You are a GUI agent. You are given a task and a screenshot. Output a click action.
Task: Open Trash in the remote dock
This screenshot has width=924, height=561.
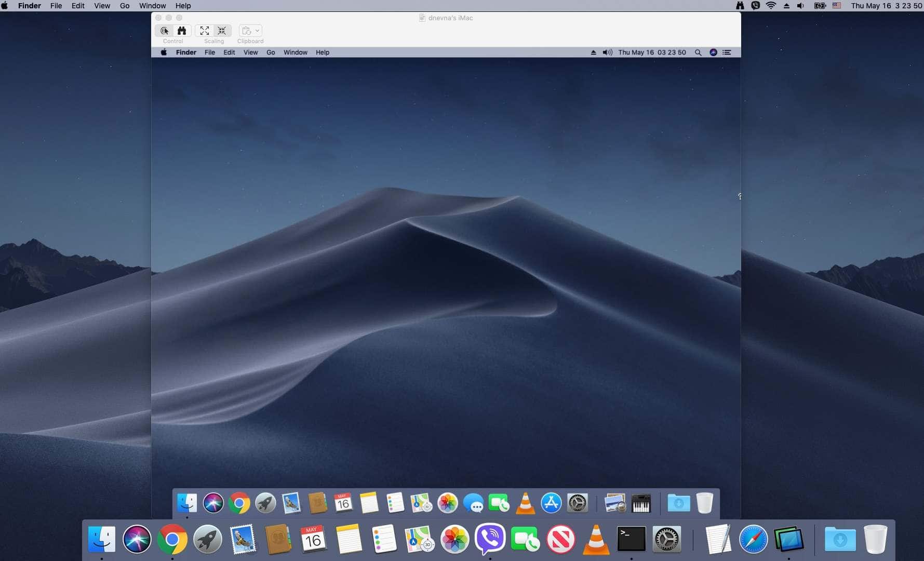(705, 503)
